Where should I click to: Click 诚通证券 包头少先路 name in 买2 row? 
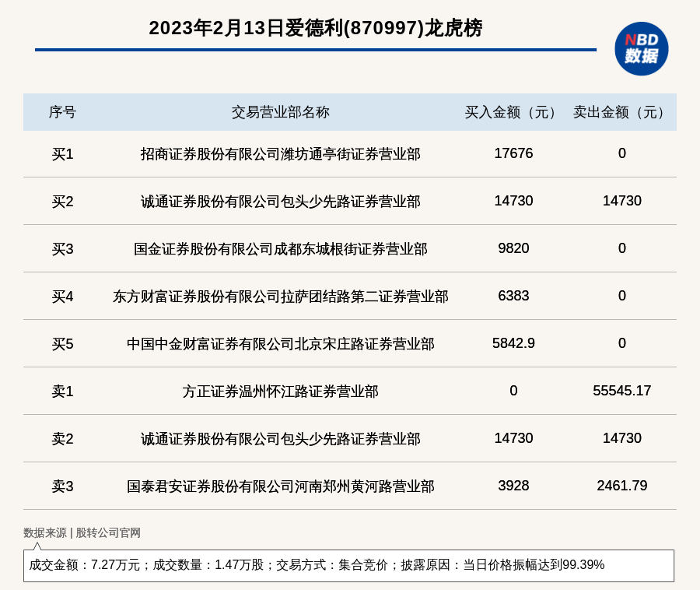(280, 202)
